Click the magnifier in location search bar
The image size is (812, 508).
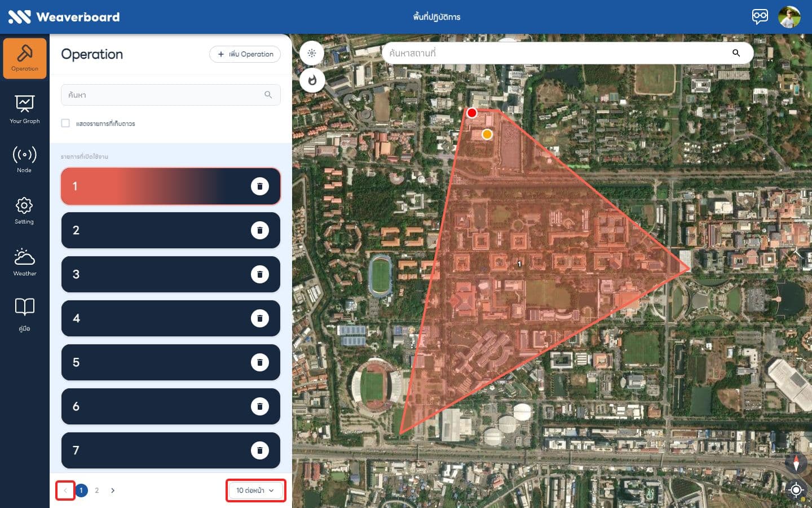(736, 53)
